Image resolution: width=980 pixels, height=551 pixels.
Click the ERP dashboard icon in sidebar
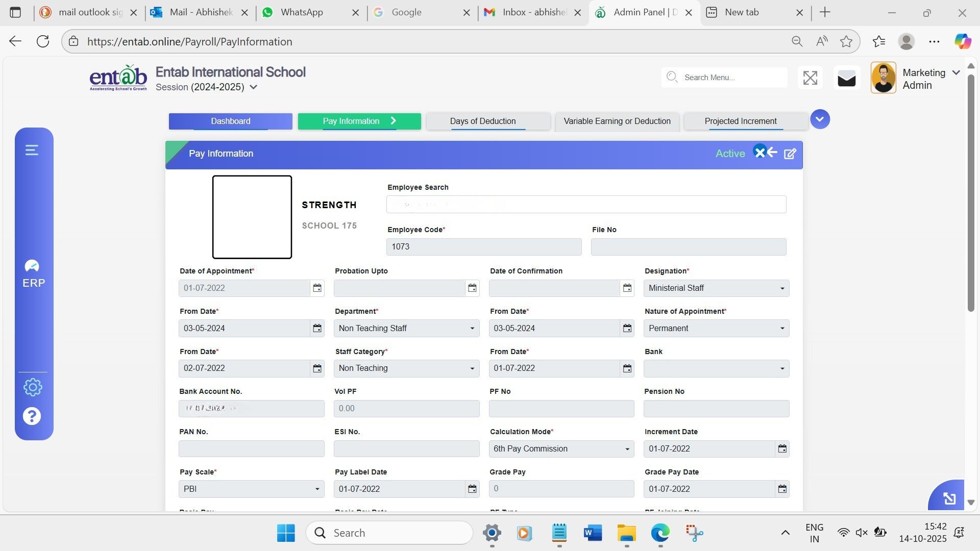(32, 266)
